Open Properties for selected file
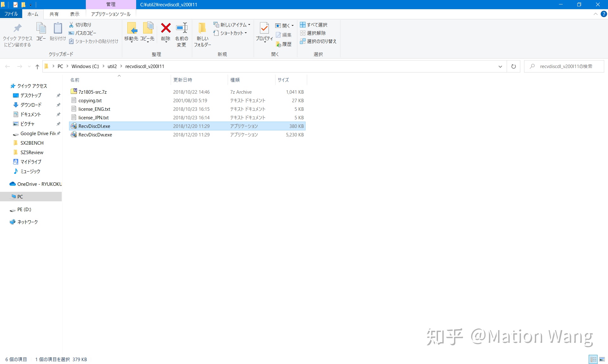This screenshot has width=608, height=364. coord(264,32)
